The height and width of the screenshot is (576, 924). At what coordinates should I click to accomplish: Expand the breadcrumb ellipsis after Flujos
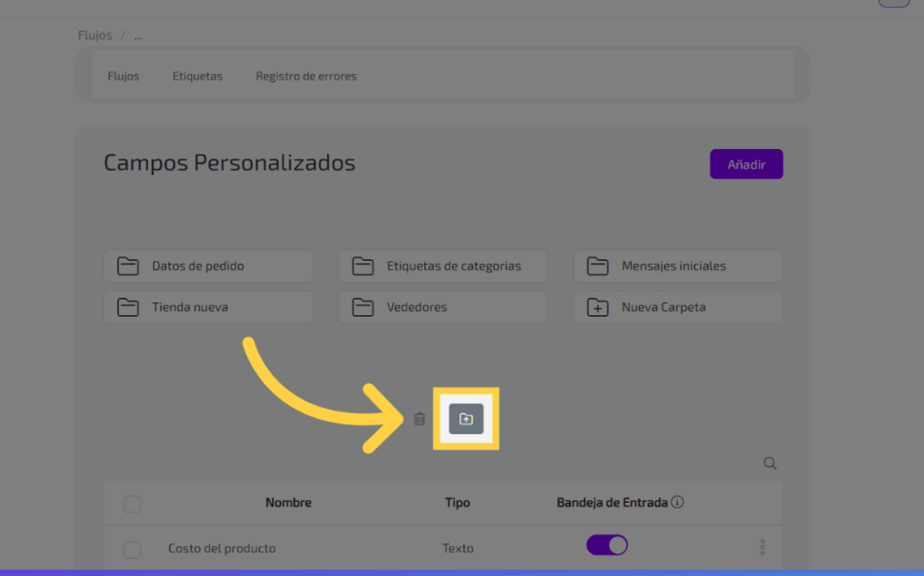138,36
